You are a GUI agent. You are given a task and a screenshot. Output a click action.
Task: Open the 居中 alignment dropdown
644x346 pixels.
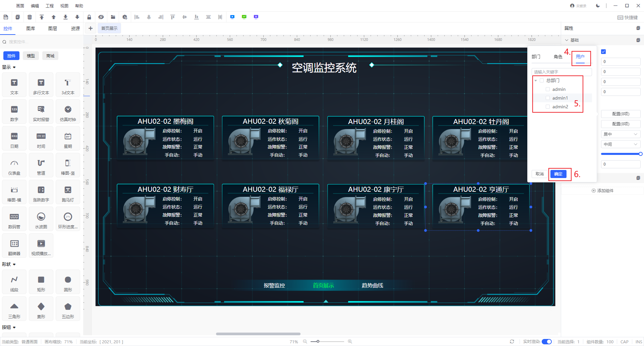621,134
